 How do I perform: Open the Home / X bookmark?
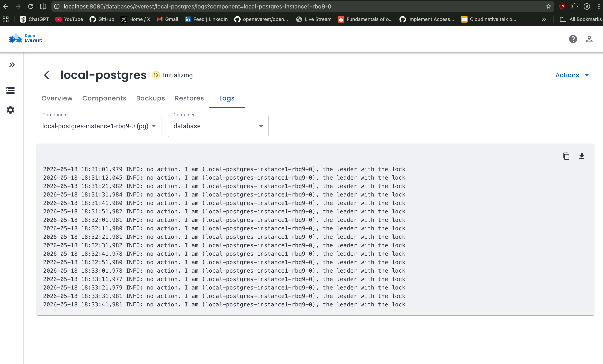pyautogui.click(x=135, y=19)
